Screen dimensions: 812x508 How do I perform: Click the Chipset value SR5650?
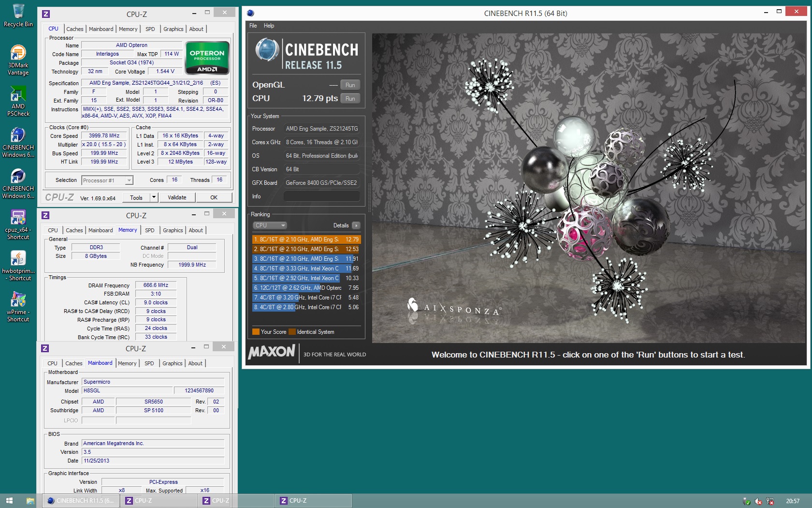[154, 402]
